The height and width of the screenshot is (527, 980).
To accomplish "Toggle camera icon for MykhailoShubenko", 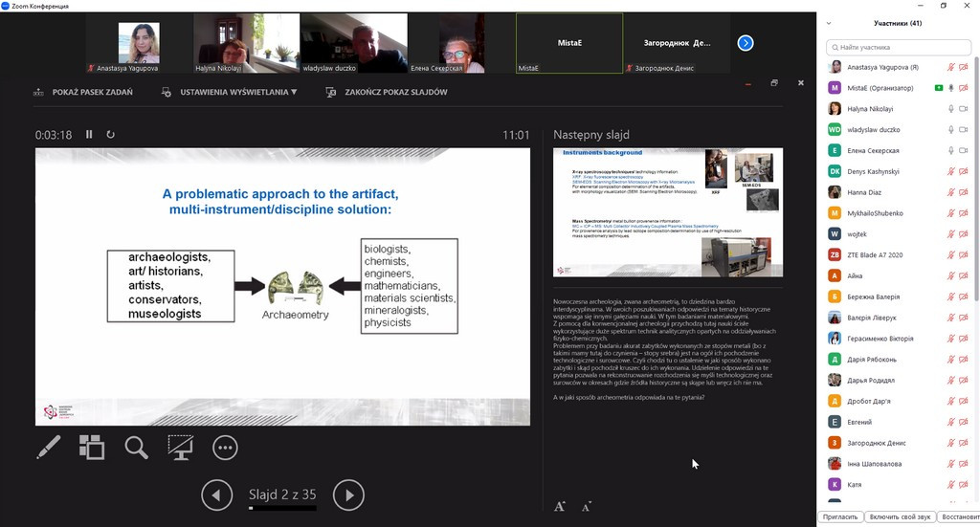I will point(963,213).
